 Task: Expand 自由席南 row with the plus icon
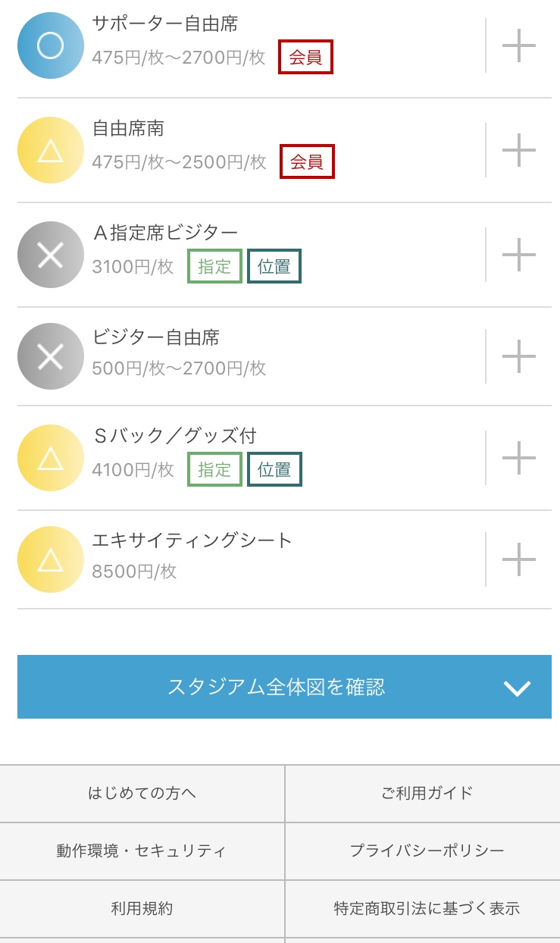(x=519, y=150)
